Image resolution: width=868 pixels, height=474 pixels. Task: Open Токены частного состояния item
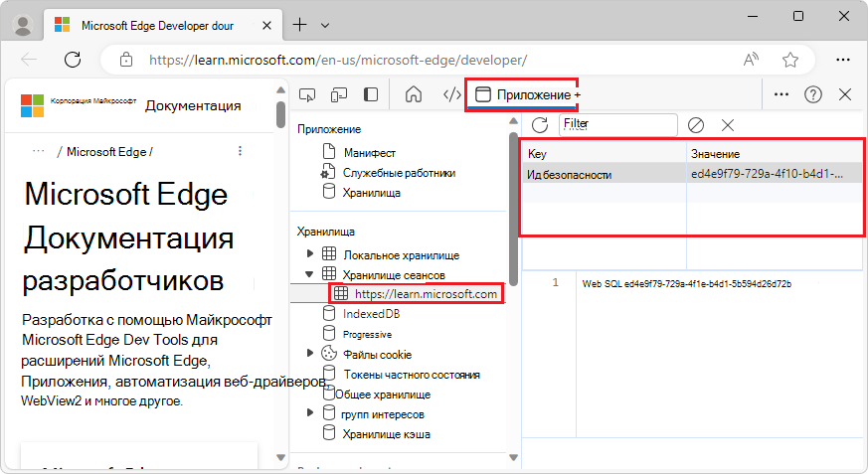[x=412, y=375]
